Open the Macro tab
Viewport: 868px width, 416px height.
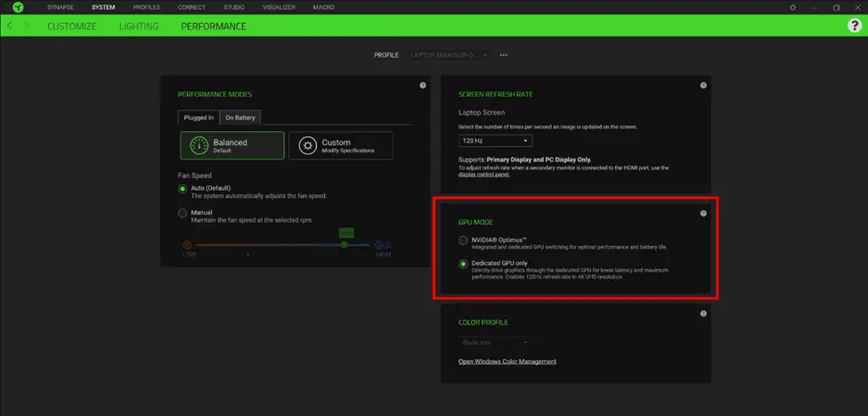(x=324, y=7)
